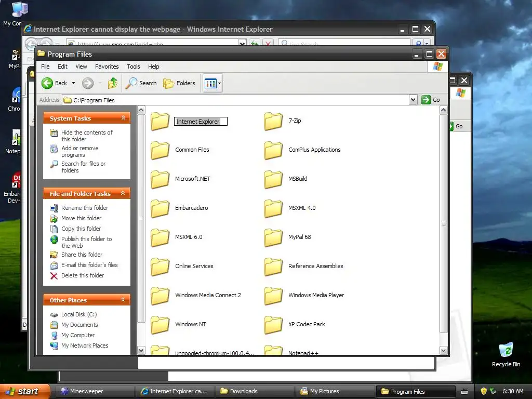Select the ComPlus Applications folder icon
The height and width of the screenshot is (399, 532).
click(x=273, y=150)
